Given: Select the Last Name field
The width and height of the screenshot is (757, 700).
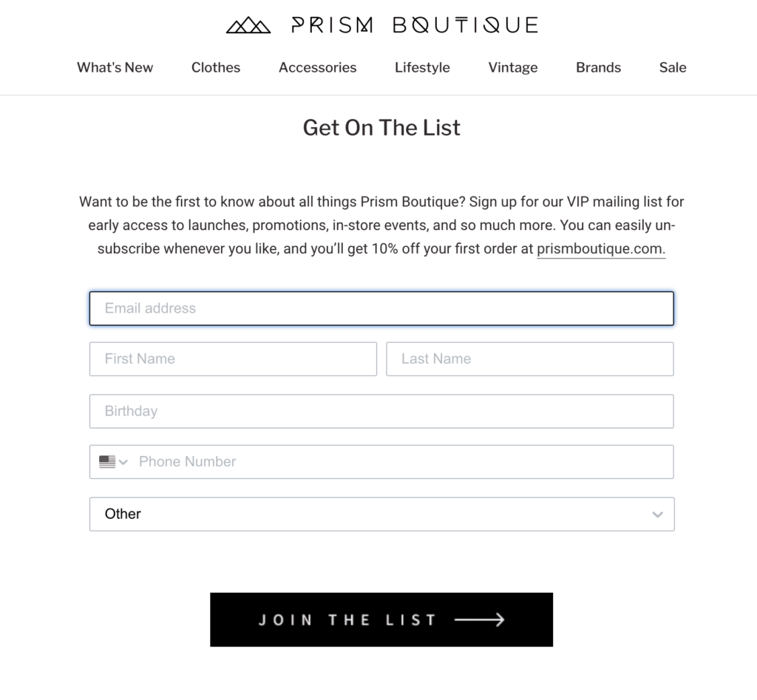Looking at the screenshot, I should point(530,359).
